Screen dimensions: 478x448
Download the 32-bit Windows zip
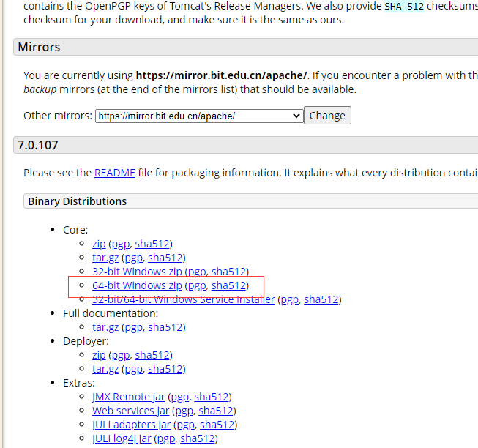tap(137, 272)
